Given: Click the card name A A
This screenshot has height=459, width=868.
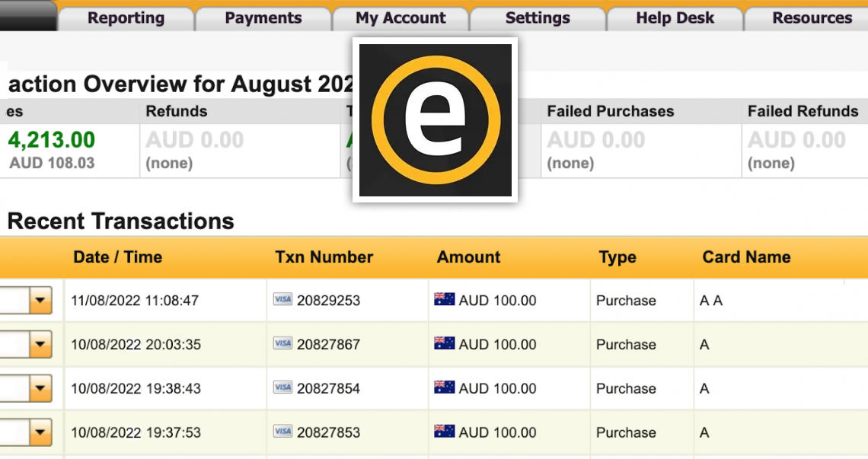Looking at the screenshot, I should point(711,301).
